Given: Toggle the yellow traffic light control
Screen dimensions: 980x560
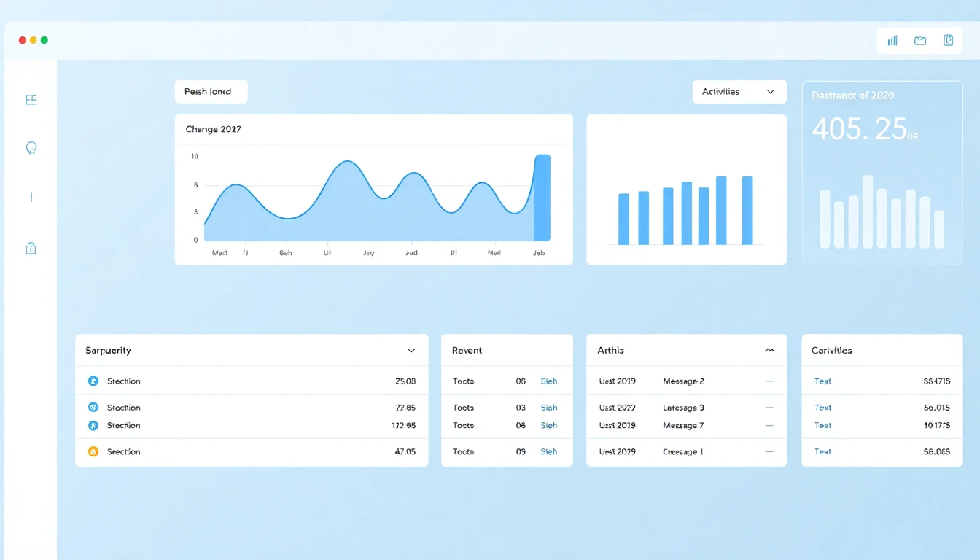Looking at the screenshot, I should 33,40.
